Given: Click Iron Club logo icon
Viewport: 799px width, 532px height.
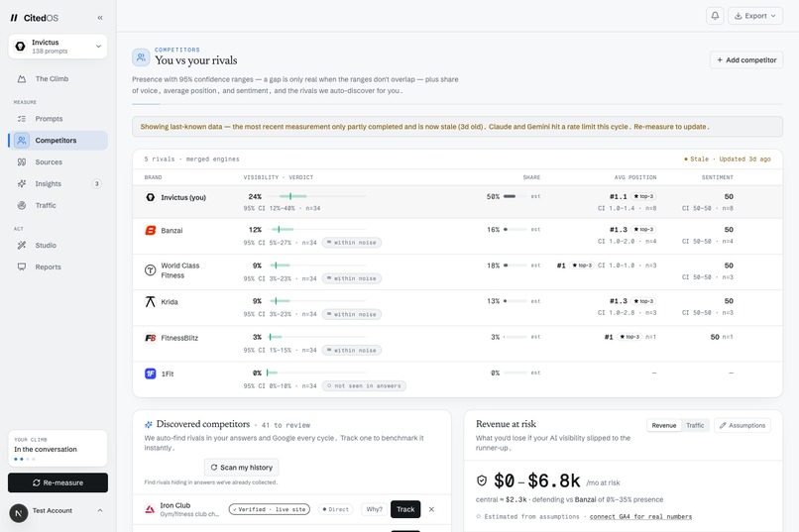Looking at the screenshot, I should [150, 509].
